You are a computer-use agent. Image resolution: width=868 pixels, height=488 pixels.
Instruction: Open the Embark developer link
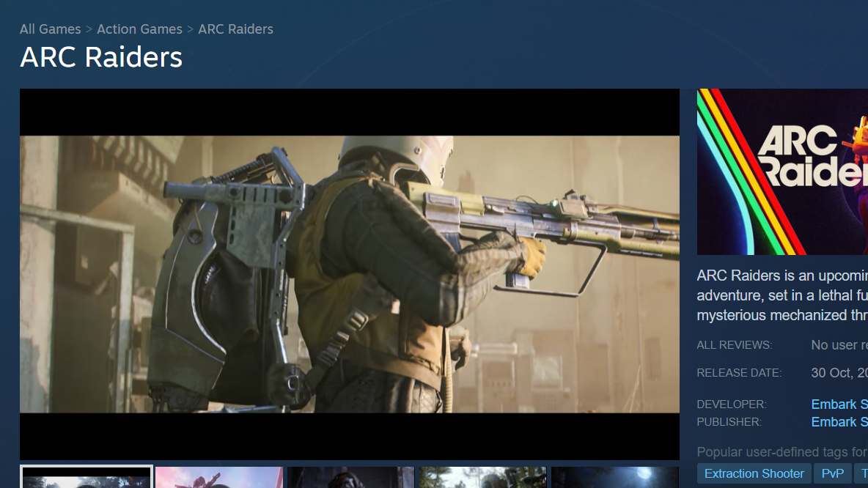click(x=839, y=404)
